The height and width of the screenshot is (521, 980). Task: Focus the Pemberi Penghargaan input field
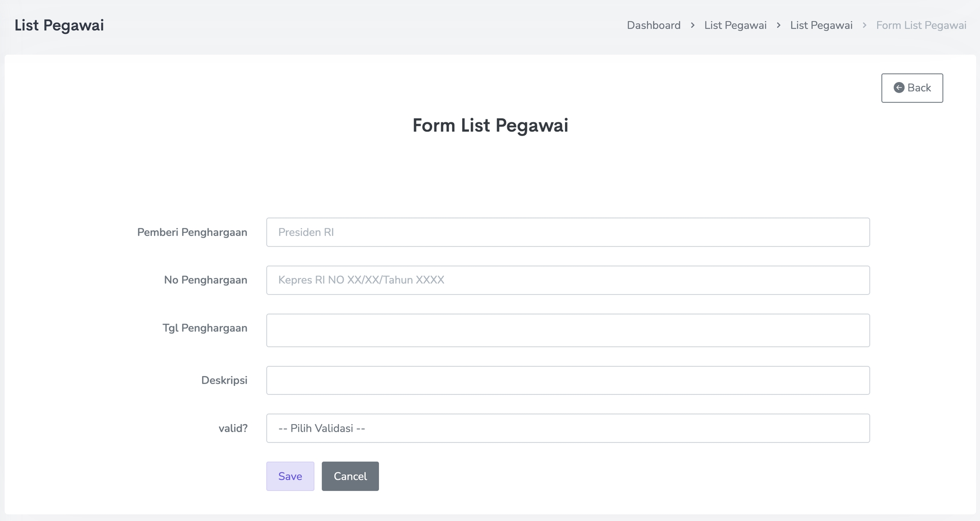[568, 232]
